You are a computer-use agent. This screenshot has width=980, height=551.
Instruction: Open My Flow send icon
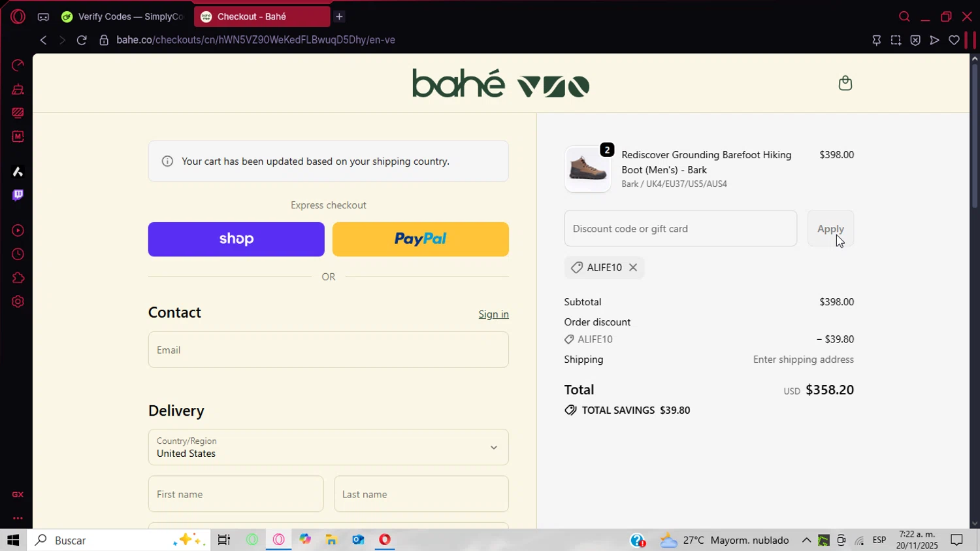935,40
